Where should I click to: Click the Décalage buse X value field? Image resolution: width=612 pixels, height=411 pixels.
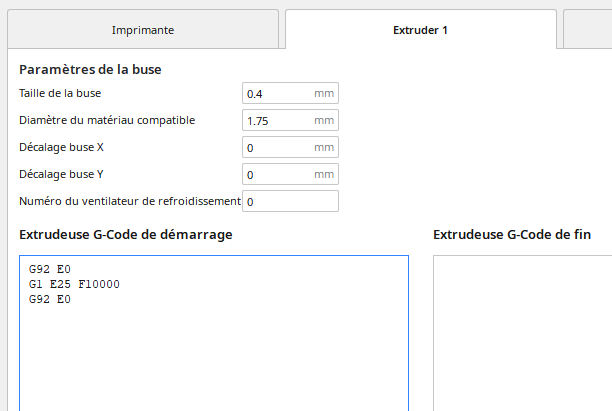click(278, 148)
